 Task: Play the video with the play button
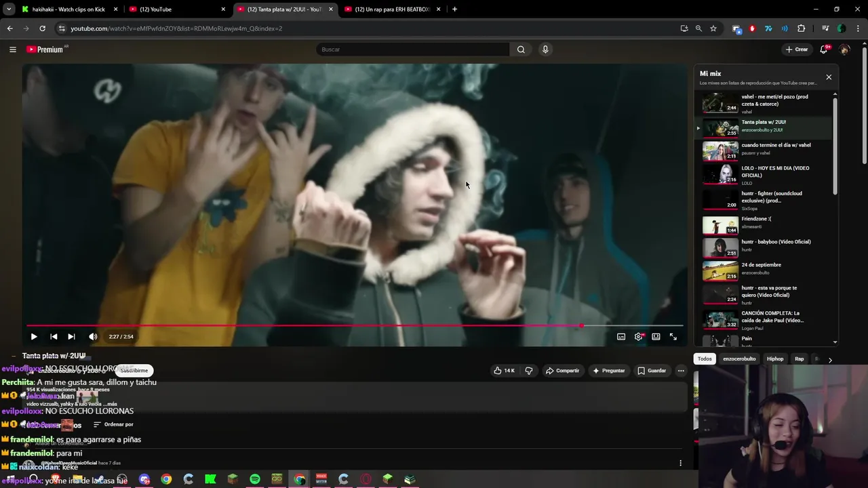tap(33, 337)
